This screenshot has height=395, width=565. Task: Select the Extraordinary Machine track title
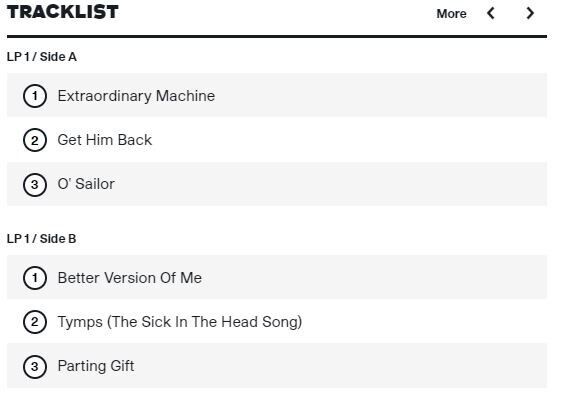136,96
